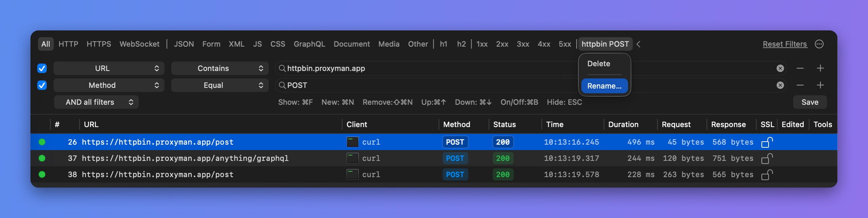Click curl client icon in row 37
The width and height of the screenshot is (868, 218).
352,158
